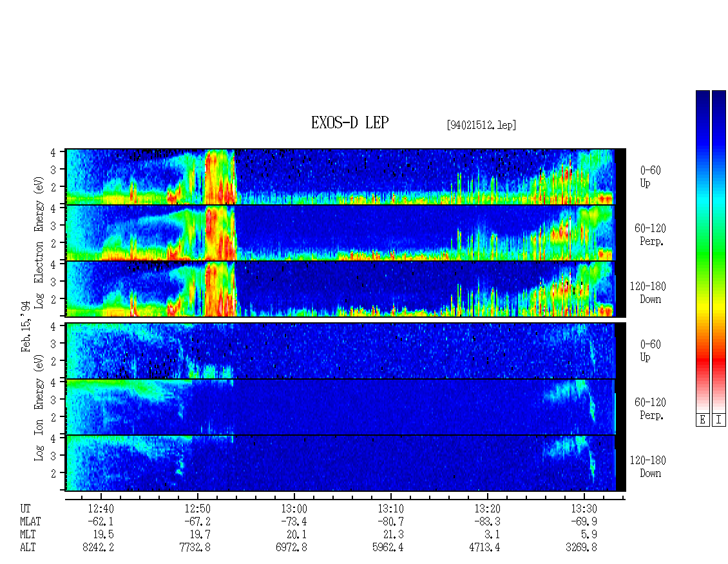Click the UT row label
The height and width of the screenshot is (564, 728).
click(x=25, y=509)
